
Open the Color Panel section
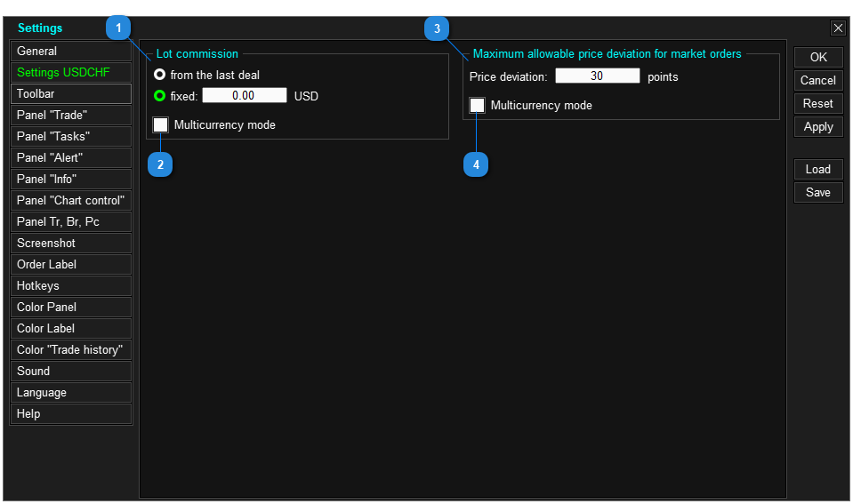pyautogui.click(x=71, y=308)
